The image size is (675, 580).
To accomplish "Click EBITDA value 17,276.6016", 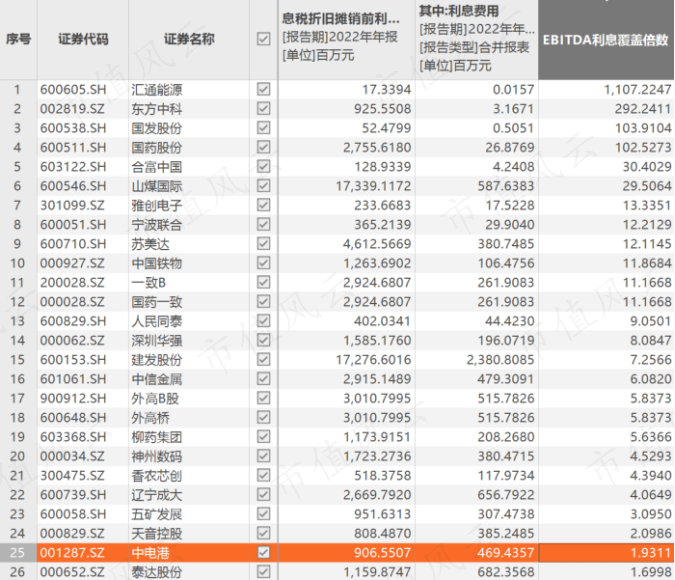I will click(x=374, y=360).
